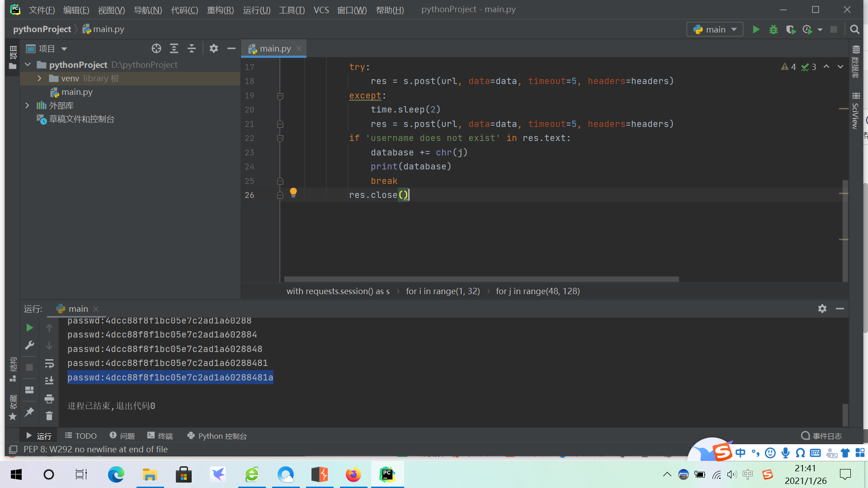Expand the venv folder in project tree

coord(39,78)
